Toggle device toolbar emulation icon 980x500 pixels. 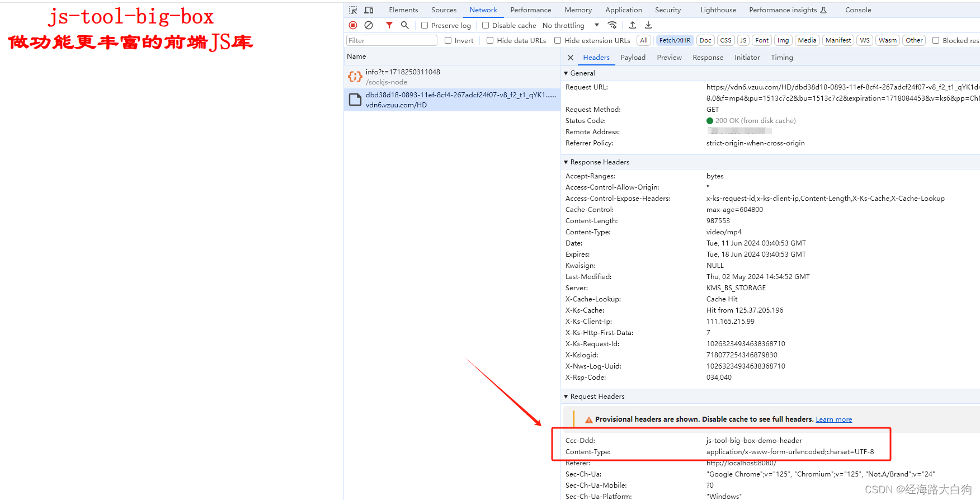click(x=369, y=10)
